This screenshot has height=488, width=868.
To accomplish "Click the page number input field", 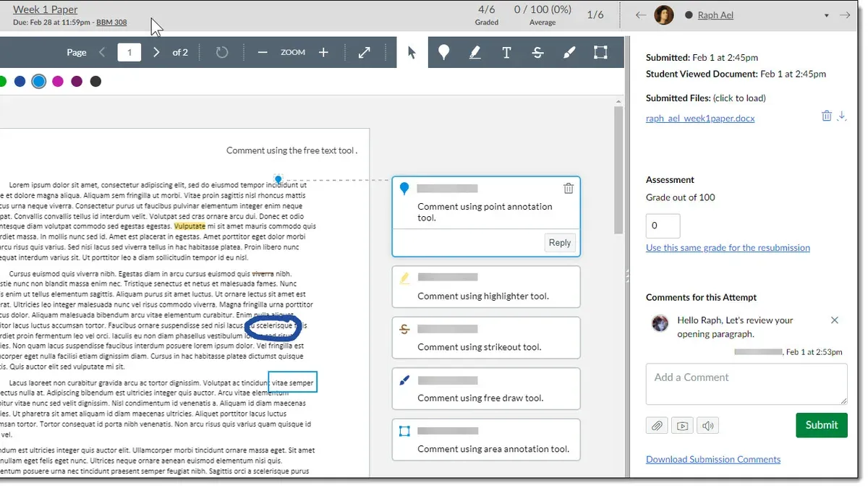I will (129, 52).
